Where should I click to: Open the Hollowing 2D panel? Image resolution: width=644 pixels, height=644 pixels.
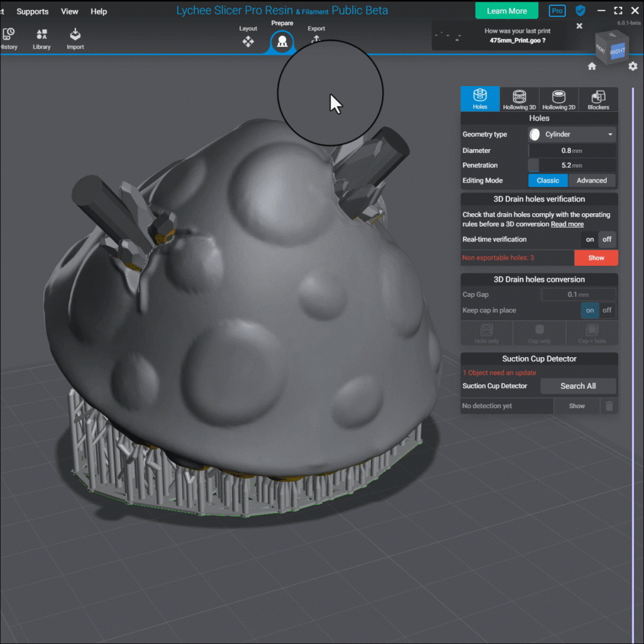point(558,99)
